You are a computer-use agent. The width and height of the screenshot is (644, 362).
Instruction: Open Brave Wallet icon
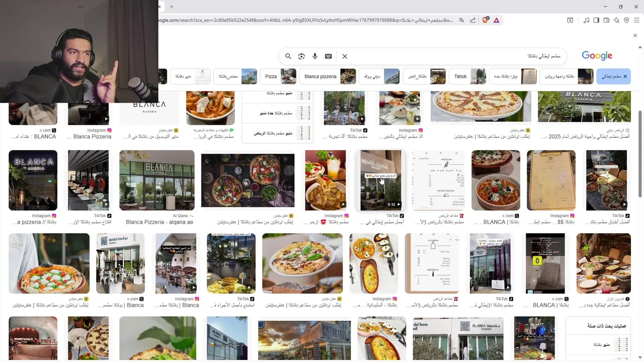pos(606,20)
